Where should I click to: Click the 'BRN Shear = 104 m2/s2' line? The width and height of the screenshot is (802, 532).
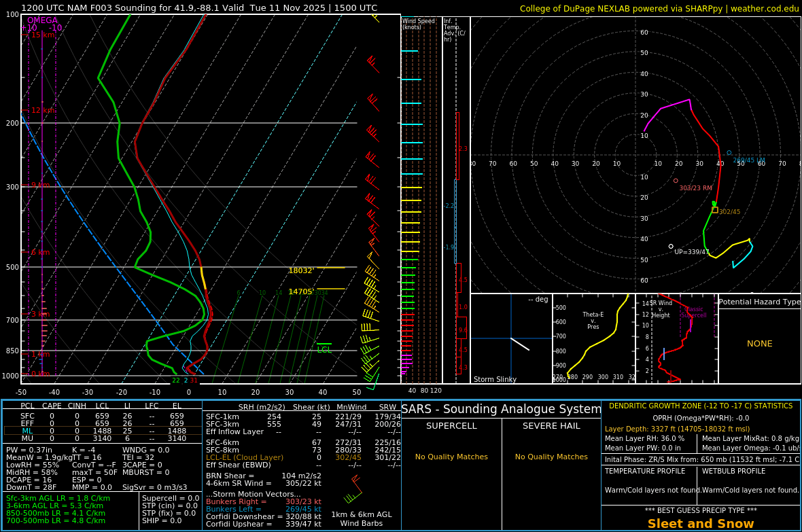click(x=264, y=476)
